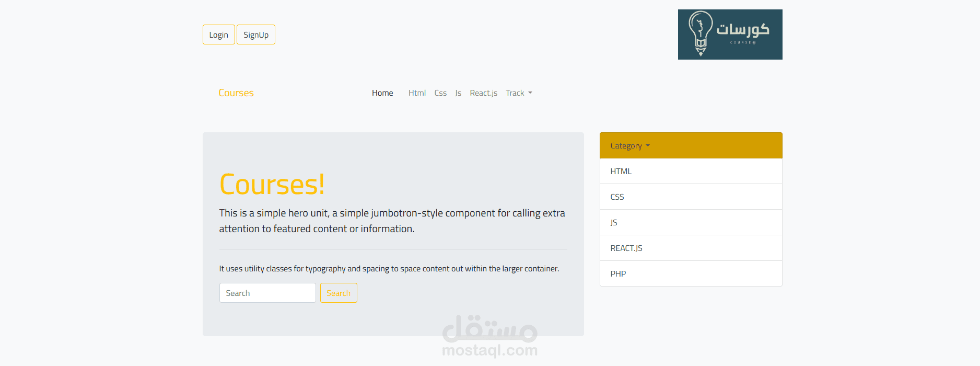Select CSS in the category list
This screenshot has width=980, height=366.
click(691, 197)
